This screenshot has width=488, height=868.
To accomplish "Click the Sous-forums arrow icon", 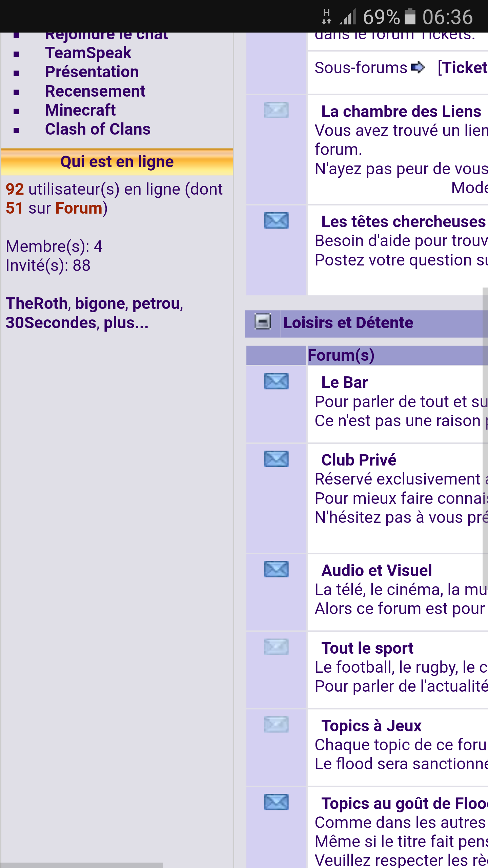I will click(x=418, y=67).
